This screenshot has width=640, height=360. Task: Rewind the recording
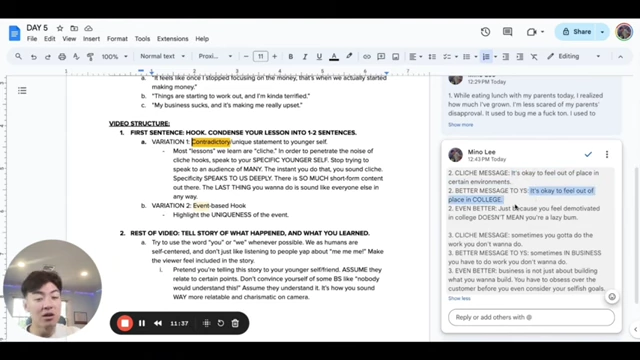[158, 323]
